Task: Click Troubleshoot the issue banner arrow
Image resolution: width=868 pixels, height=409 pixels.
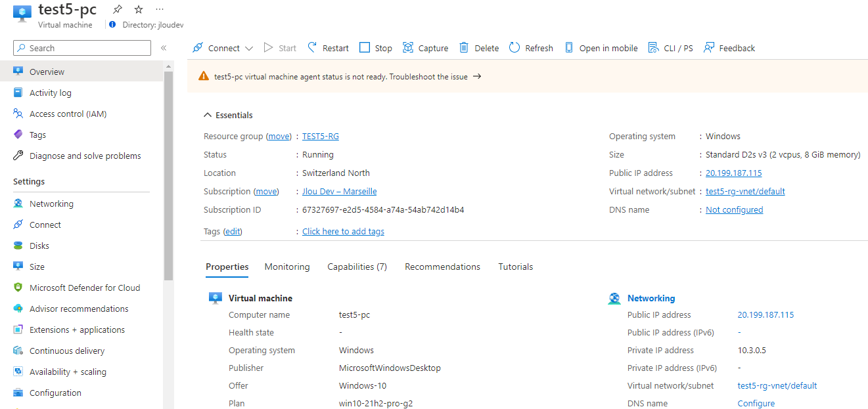Action: (x=477, y=76)
